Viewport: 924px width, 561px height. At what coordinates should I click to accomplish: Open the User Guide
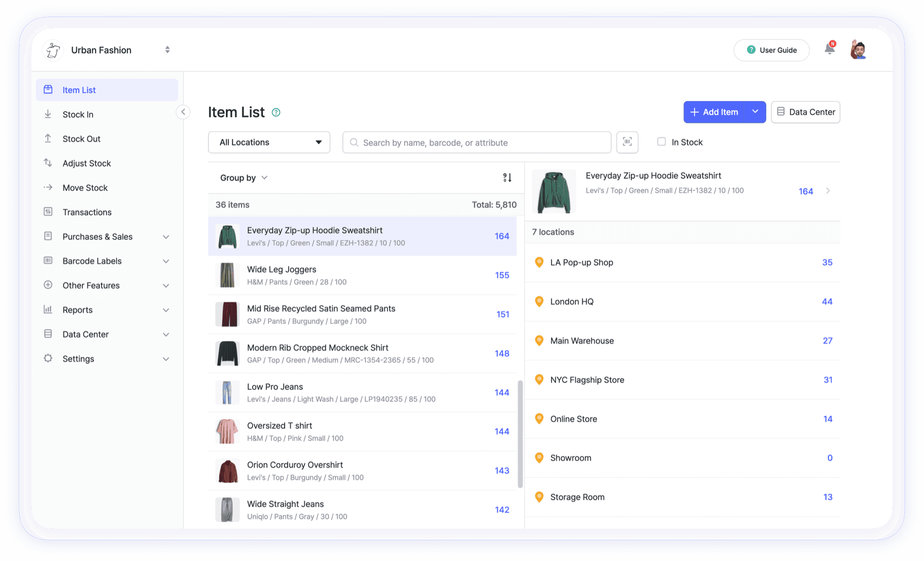(771, 50)
